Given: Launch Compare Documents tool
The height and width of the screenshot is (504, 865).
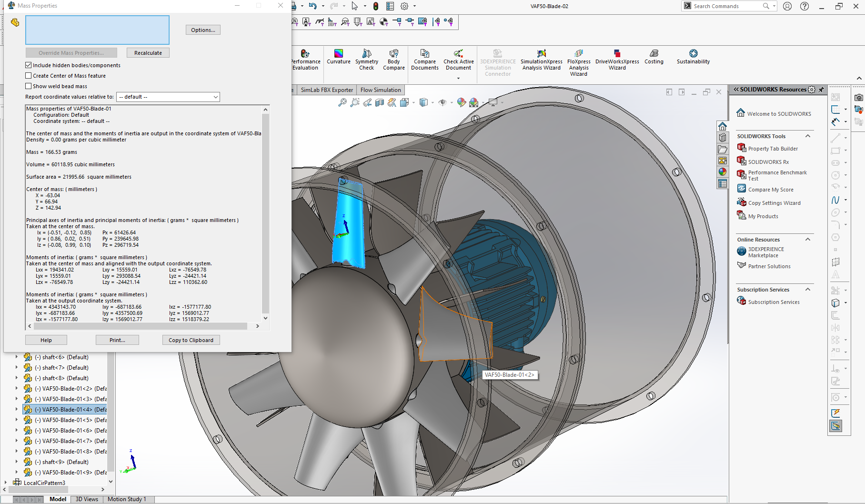Looking at the screenshot, I should coord(425,60).
